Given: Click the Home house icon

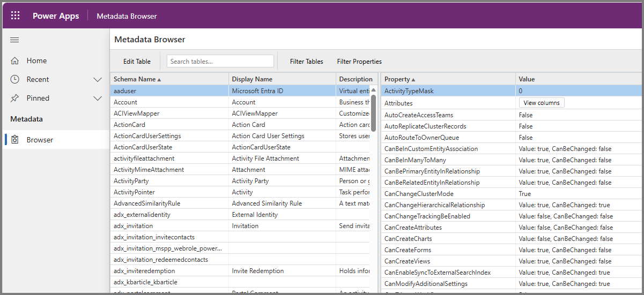Looking at the screenshot, I should (x=15, y=60).
